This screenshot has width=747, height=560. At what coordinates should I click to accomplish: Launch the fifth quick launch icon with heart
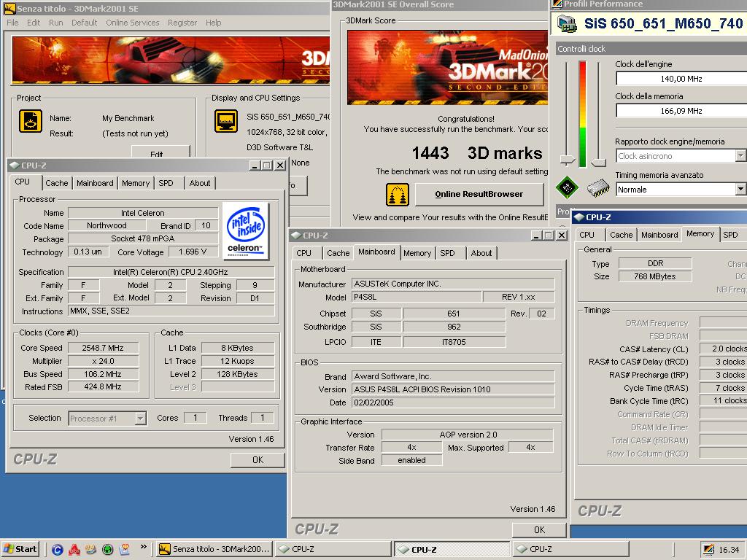tap(125, 550)
